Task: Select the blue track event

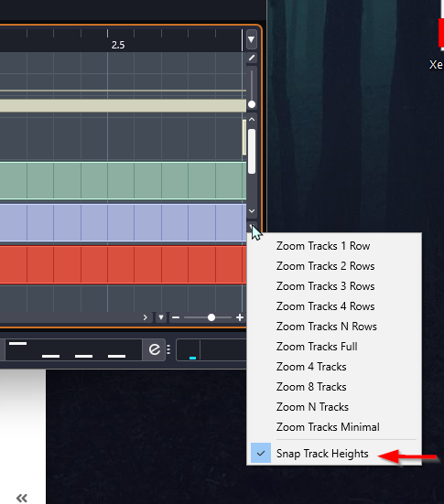Action: click(x=123, y=223)
